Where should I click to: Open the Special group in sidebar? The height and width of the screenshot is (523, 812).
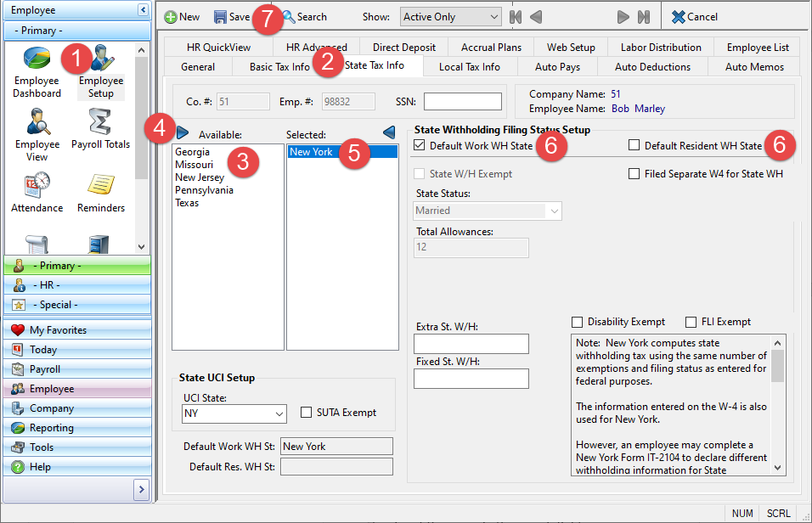(x=77, y=305)
